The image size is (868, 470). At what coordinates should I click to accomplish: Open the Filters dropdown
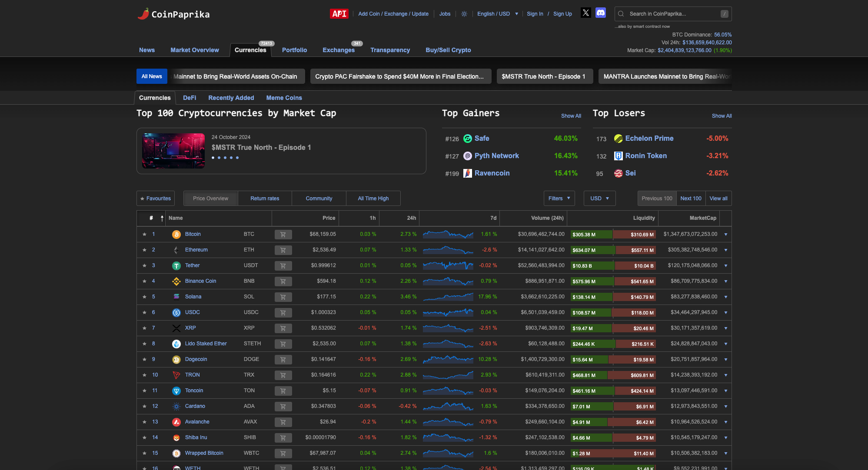click(x=559, y=198)
